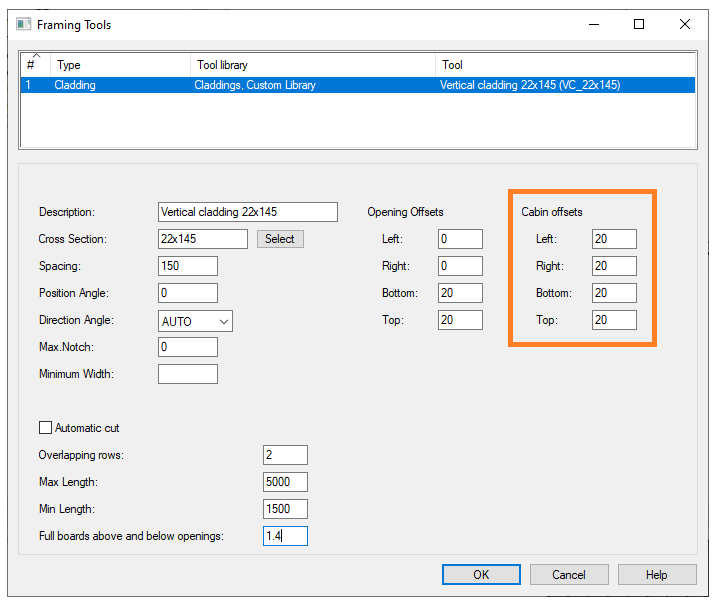Click the empty Minimum Width field
The width and height of the screenshot is (713, 606).
coord(188,374)
